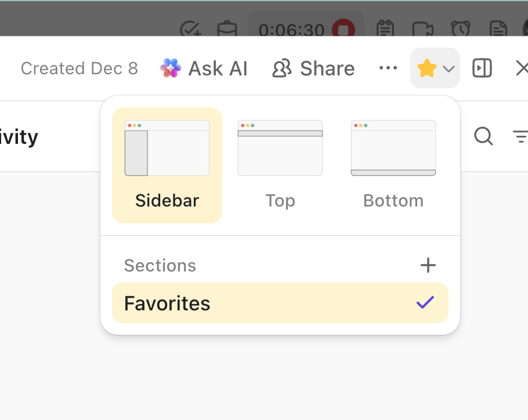Click the yellow favorites star icon
Image resolution: width=528 pixels, height=420 pixels.
(x=426, y=69)
